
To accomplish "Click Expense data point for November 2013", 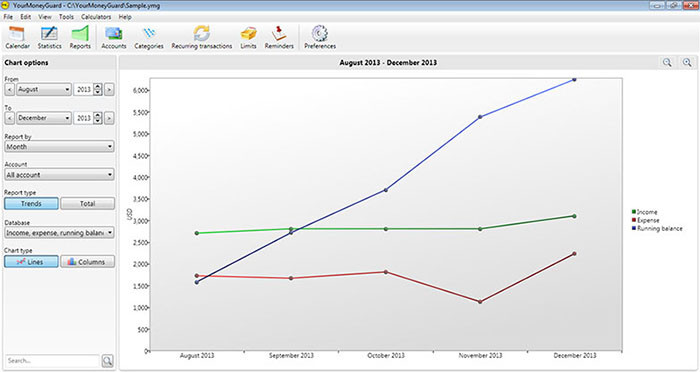I will (x=480, y=302).
